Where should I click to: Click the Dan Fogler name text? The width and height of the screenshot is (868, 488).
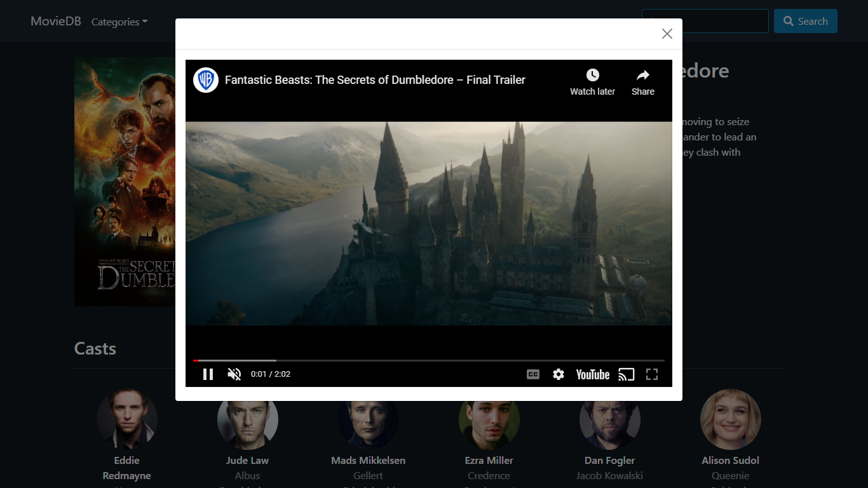610,461
